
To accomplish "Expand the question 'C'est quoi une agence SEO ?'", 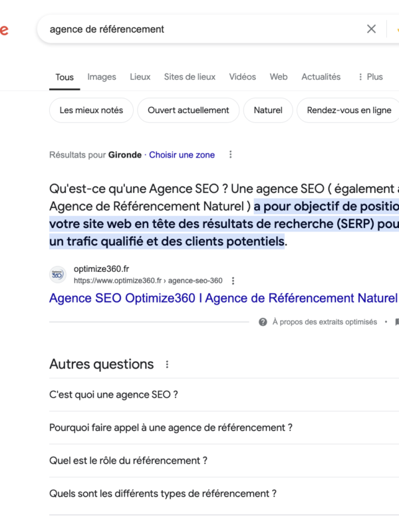I will click(114, 394).
